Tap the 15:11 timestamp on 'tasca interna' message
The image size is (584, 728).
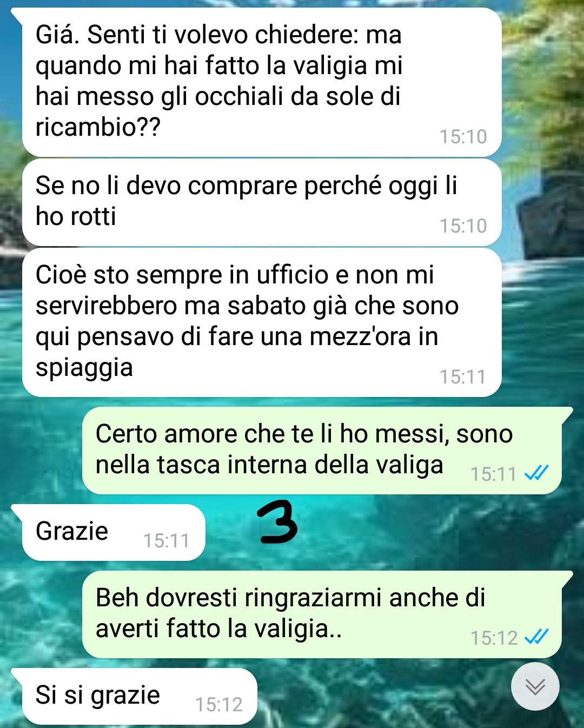click(493, 474)
